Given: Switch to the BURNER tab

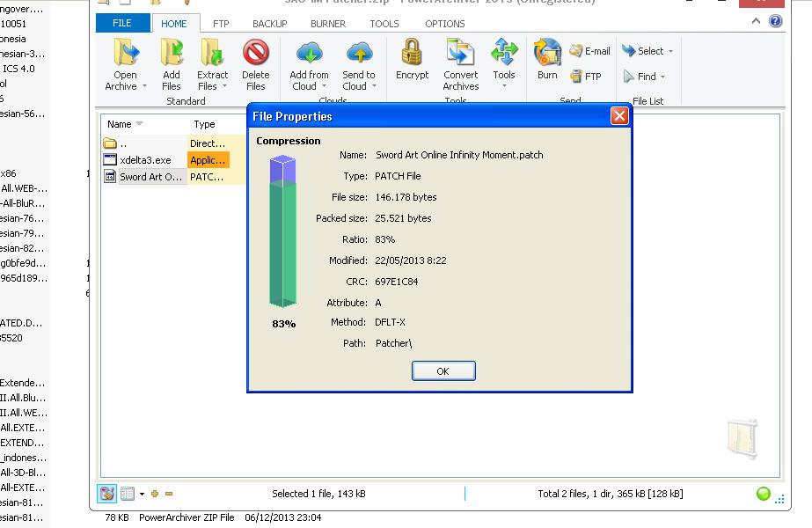Looking at the screenshot, I should tap(328, 24).
